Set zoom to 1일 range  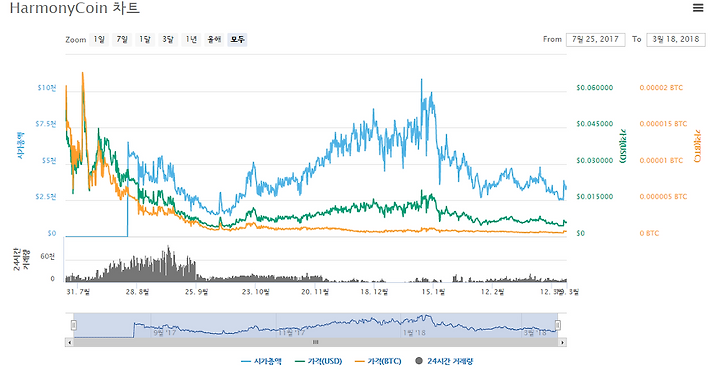coord(99,39)
